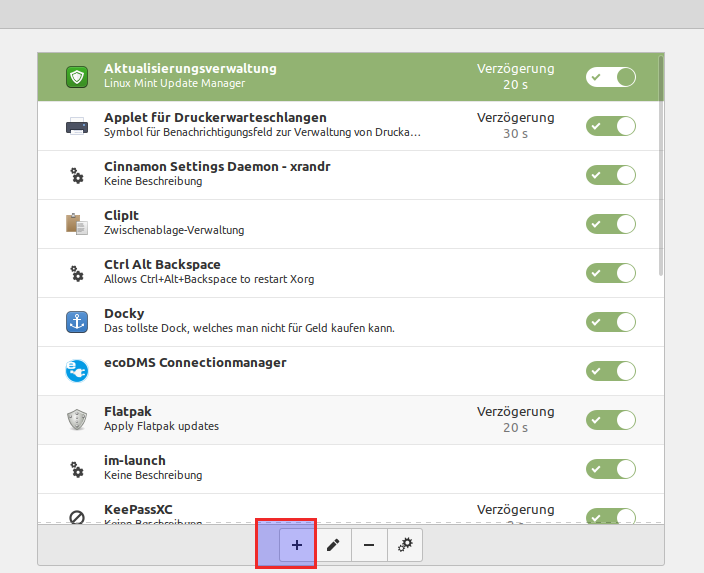Click the minus remove button
Screen dimensions: 704x573
(x=369, y=545)
